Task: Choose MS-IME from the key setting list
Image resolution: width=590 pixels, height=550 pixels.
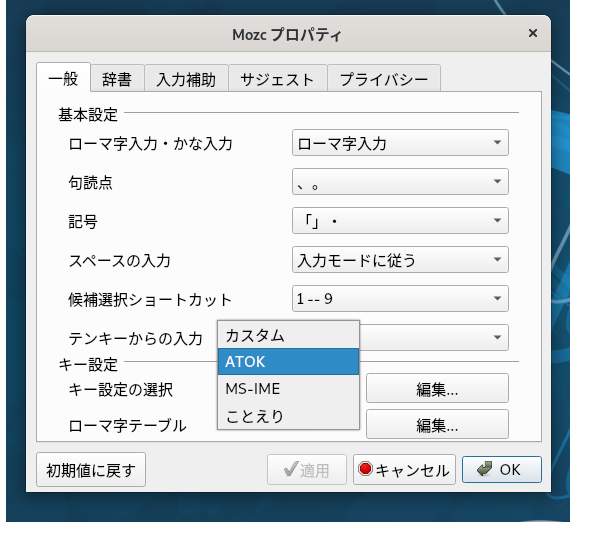Action: pos(289,389)
